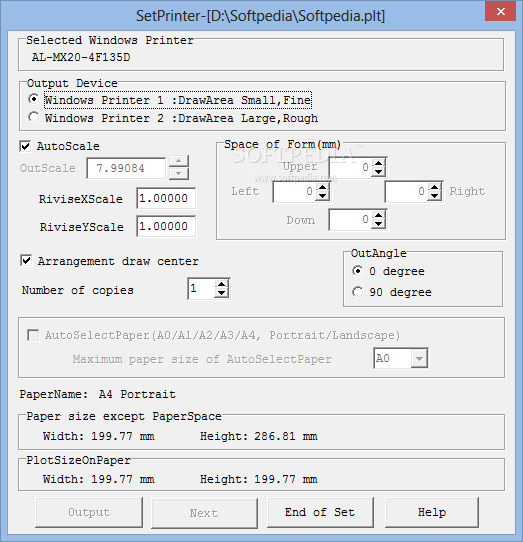Image resolution: width=523 pixels, height=542 pixels.
Task: Click the RiviseXScale input field
Action: pyautogui.click(x=166, y=198)
